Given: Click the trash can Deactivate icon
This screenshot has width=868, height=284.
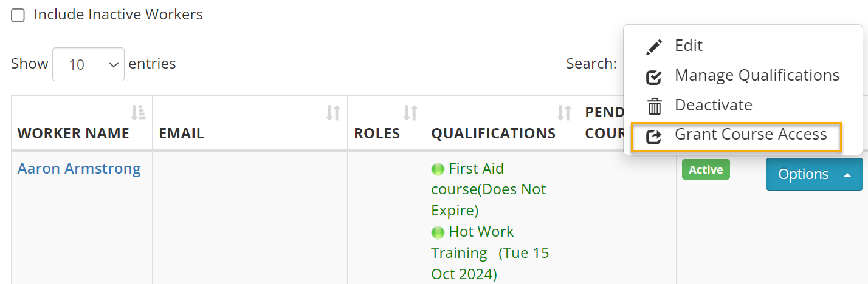Looking at the screenshot, I should click(x=654, y=106).
